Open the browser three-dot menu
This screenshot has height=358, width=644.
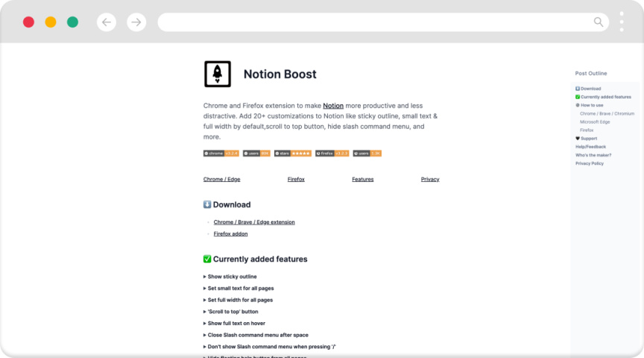622,22
